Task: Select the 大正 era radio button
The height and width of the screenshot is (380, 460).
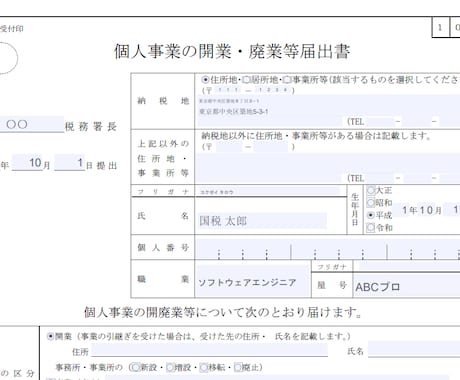Action: [x=371, y=190]
